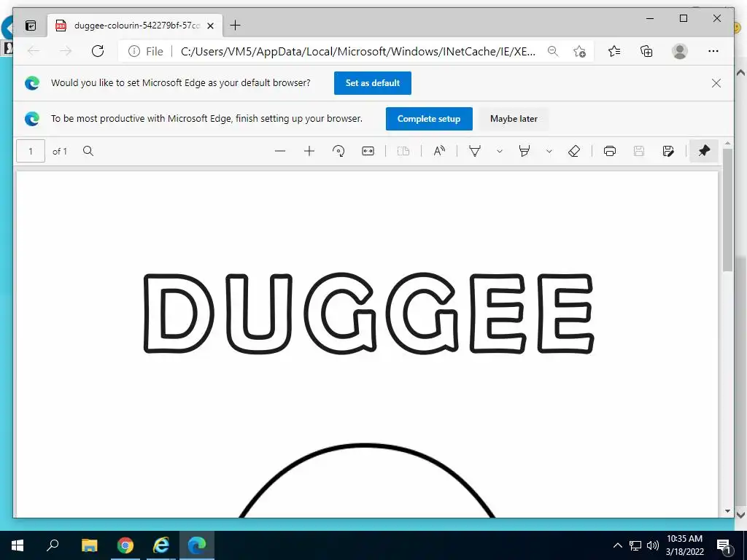Screen dimensions: 747x560
Task: Open Settings and more menu
Action: [x=713, y=51]
